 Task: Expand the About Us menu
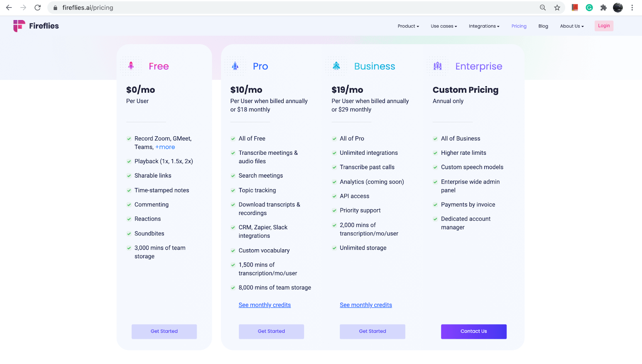pos(571,26)
